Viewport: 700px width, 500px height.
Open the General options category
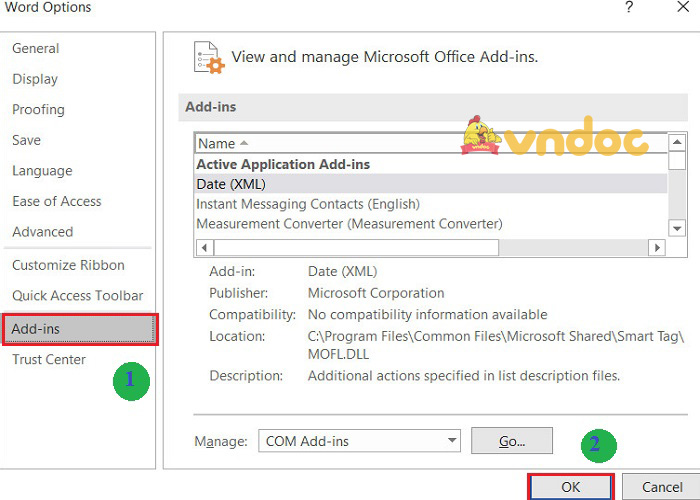tap(36, 48)
